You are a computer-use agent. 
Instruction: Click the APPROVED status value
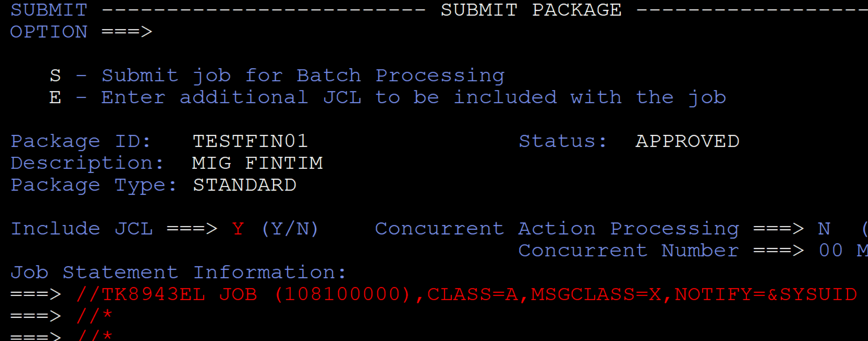point(687,141)
